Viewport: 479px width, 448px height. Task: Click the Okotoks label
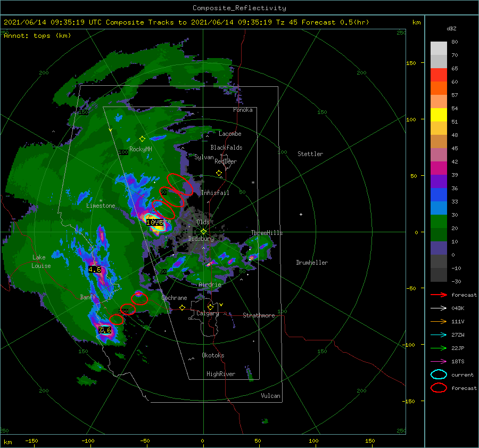pyautogui.click(x=213, y=355)
